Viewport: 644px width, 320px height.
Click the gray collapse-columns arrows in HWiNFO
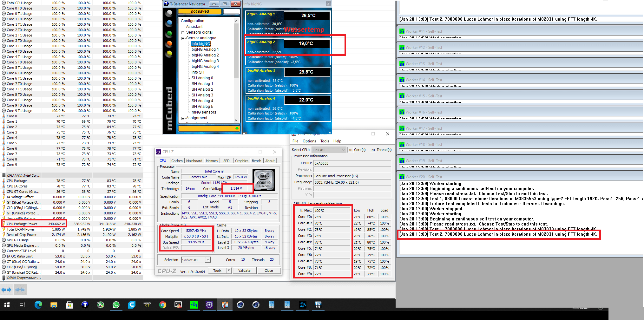click(20, 290)
